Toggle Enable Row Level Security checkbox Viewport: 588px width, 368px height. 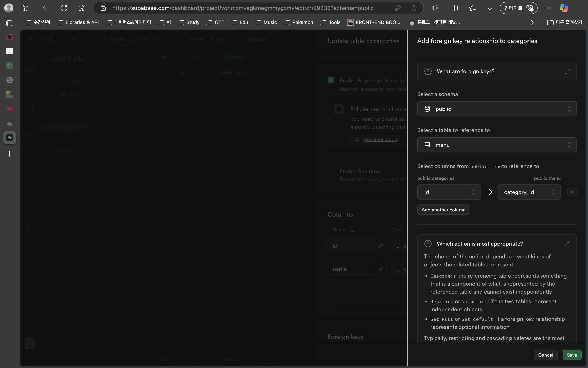(331, 80)
